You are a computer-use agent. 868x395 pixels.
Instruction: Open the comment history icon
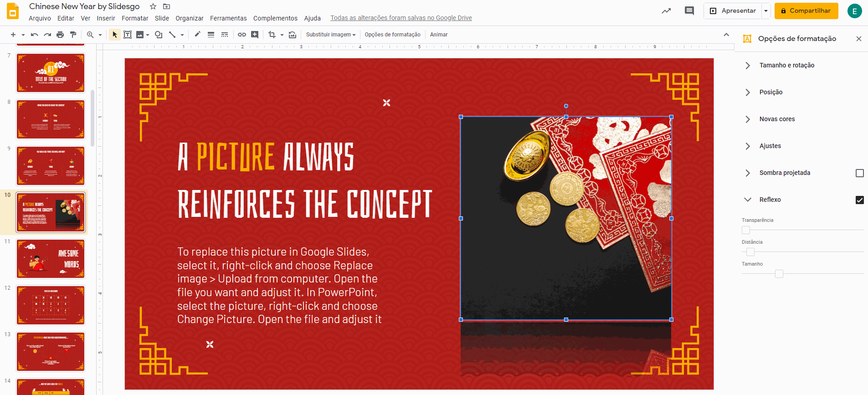pyautogui.click(x=689, y=11)
